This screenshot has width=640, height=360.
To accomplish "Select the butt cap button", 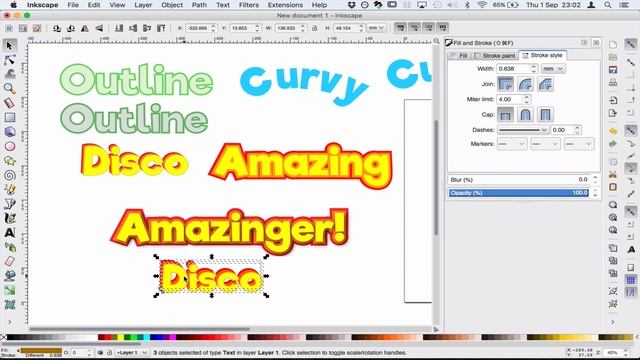I will click(x=505, y=115).
